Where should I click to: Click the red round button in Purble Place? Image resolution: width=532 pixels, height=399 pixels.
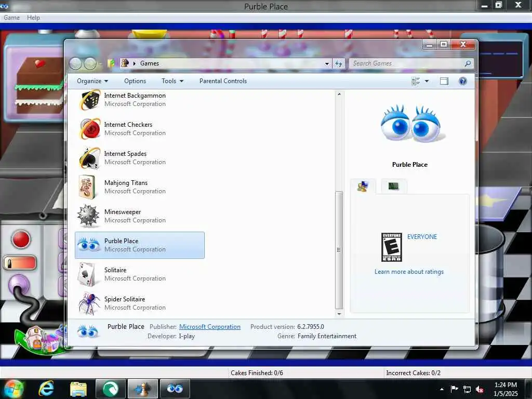point(21,239)
